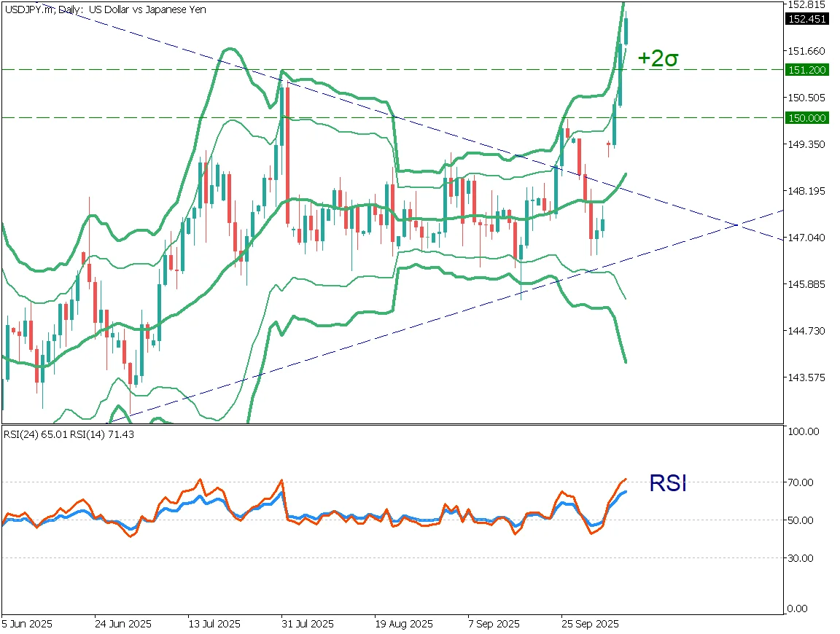Click the 19 Aug 2025 date label

(x=403, y=625)
